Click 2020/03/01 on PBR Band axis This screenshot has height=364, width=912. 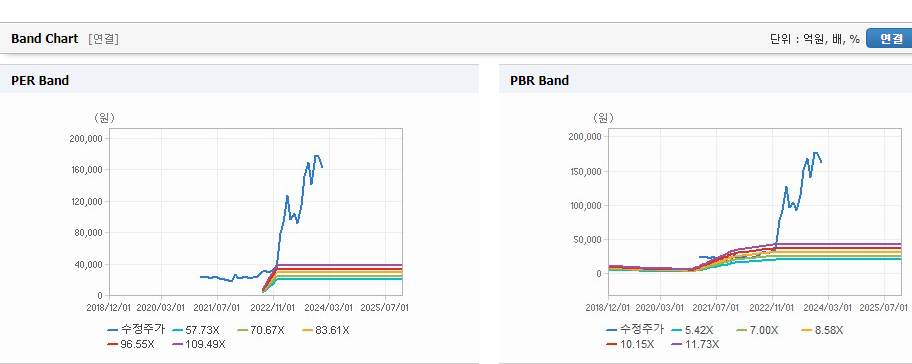point(660,307)
